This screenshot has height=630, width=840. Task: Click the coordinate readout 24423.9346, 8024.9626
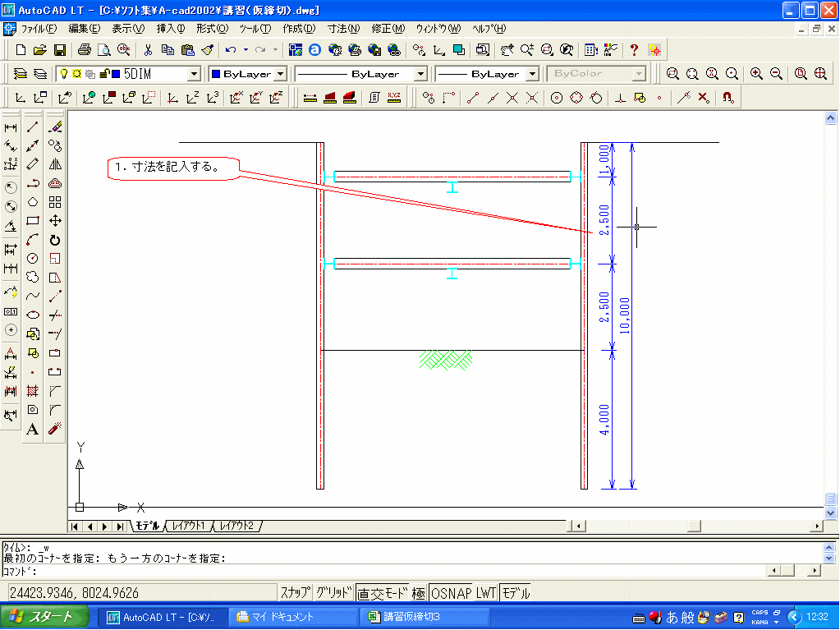click(x=74, y=593)
